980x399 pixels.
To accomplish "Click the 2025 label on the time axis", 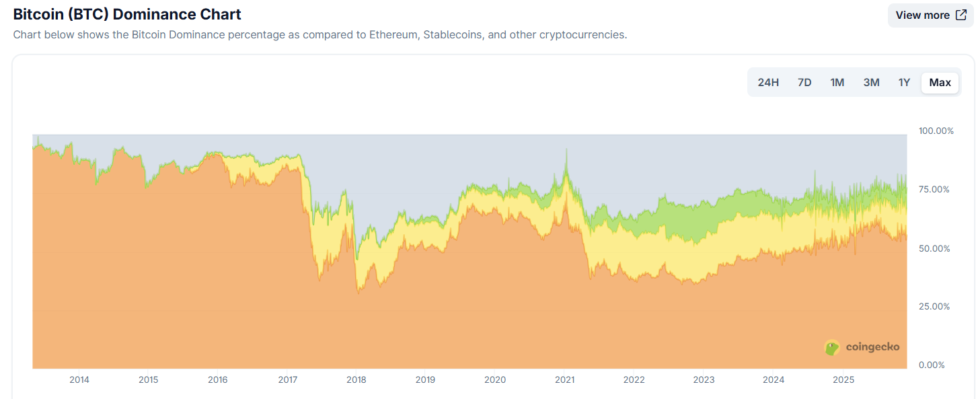I will (843, 379).
